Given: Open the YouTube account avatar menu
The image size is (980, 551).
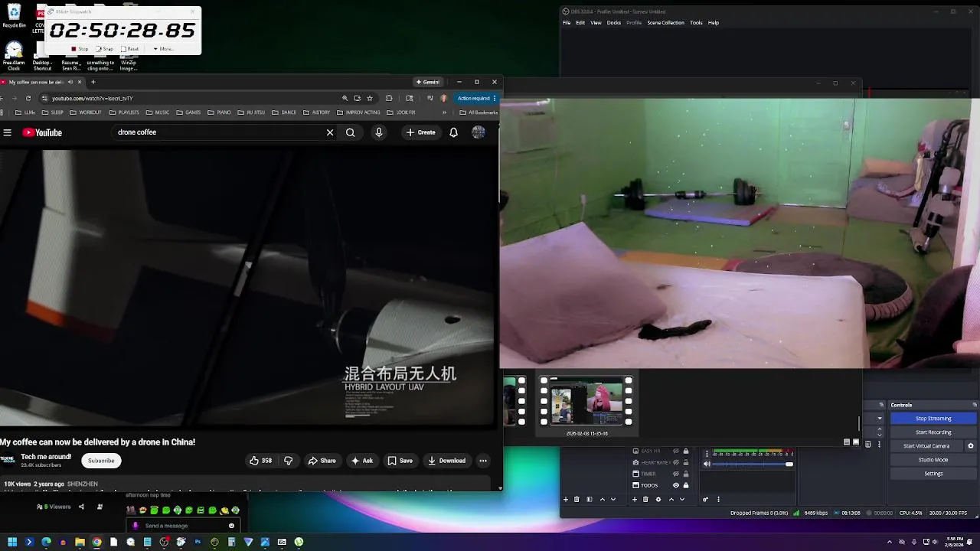Looking at the screenshot, I should (x=479, y=132).
